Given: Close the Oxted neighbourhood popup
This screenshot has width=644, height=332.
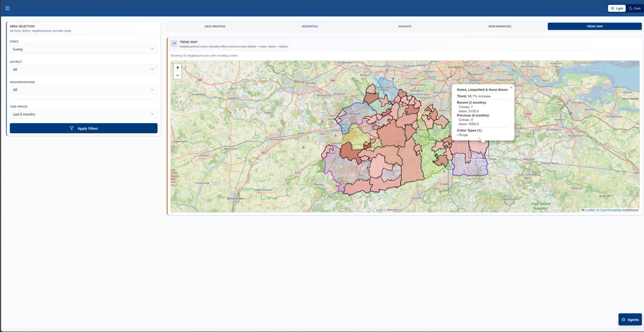Looking at the screenshot, I should tap(511, 88).
